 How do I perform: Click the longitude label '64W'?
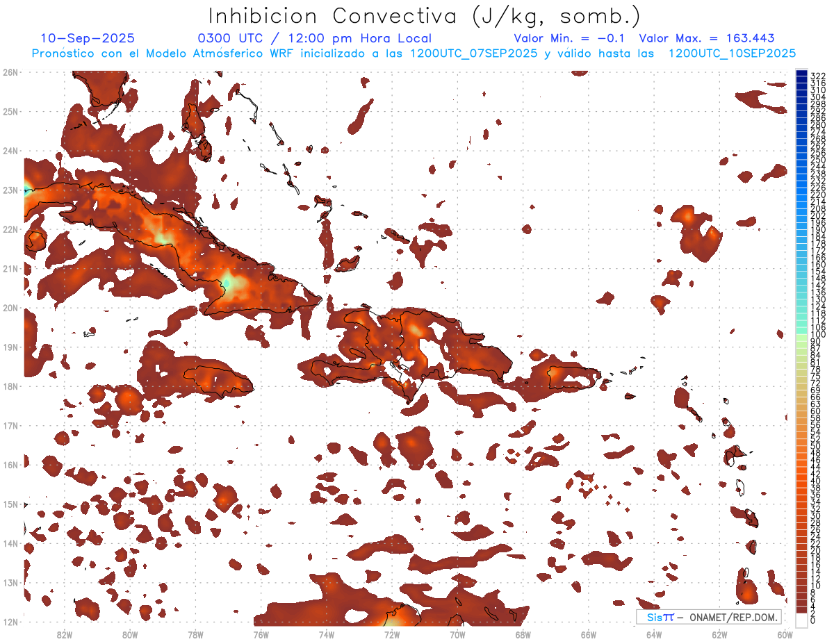tap(654, 634)
